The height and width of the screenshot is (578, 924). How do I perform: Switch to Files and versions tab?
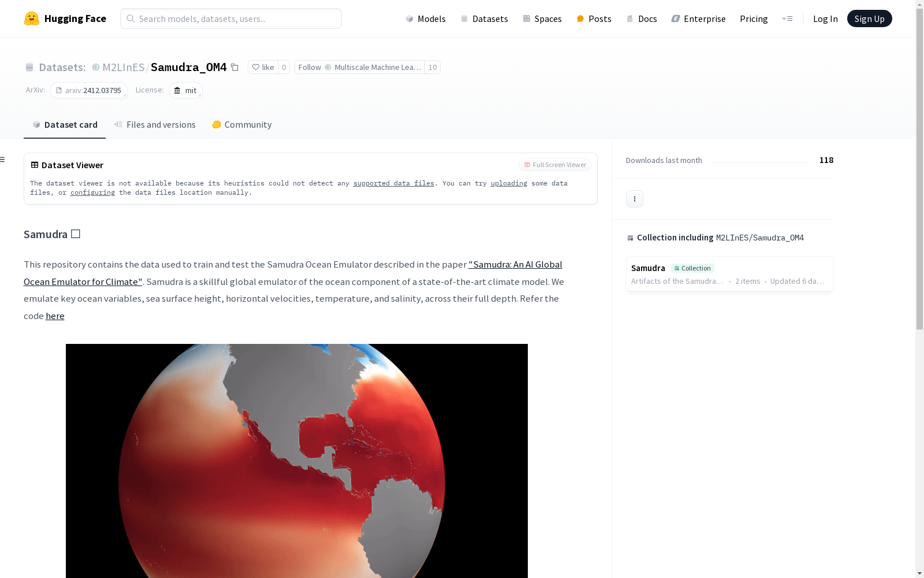[155, 124]
